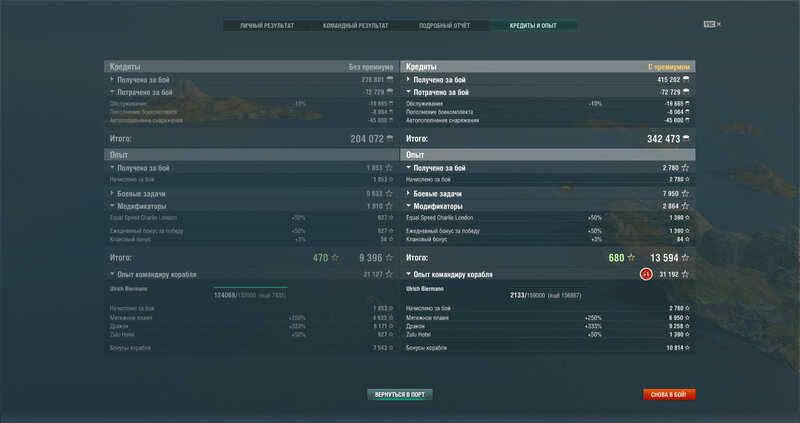Click credits icon by Обслуживание -19 665 without premium
800x423 pixels.
click(x=391, y=104)
